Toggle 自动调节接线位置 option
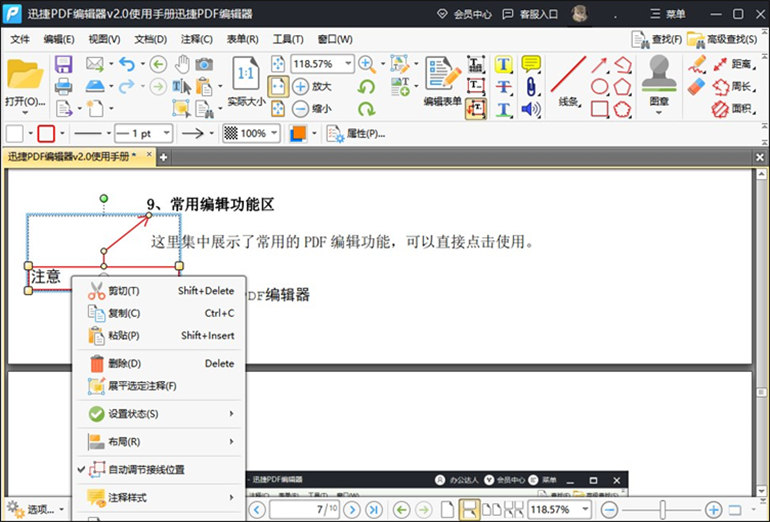The image size is (770, 522). pyautogui.click(x=159, y=470)
